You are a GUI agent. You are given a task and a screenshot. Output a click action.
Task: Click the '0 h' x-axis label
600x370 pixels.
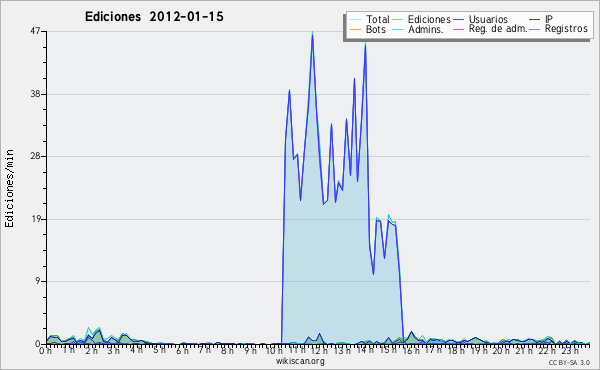coord(46,350)
